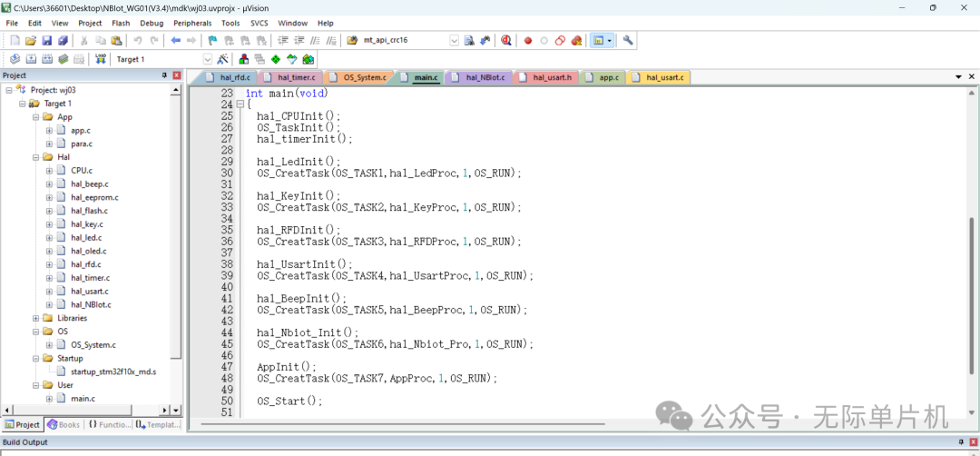
Task: Collapse the Hal folder in project tree
Action: pyautogui.click(x=36, y=157)
